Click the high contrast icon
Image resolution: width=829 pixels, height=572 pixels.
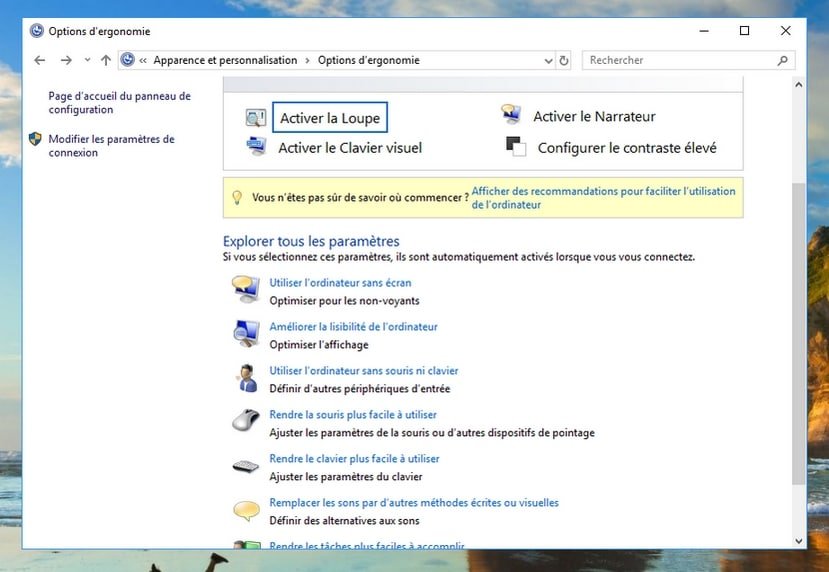515,146
